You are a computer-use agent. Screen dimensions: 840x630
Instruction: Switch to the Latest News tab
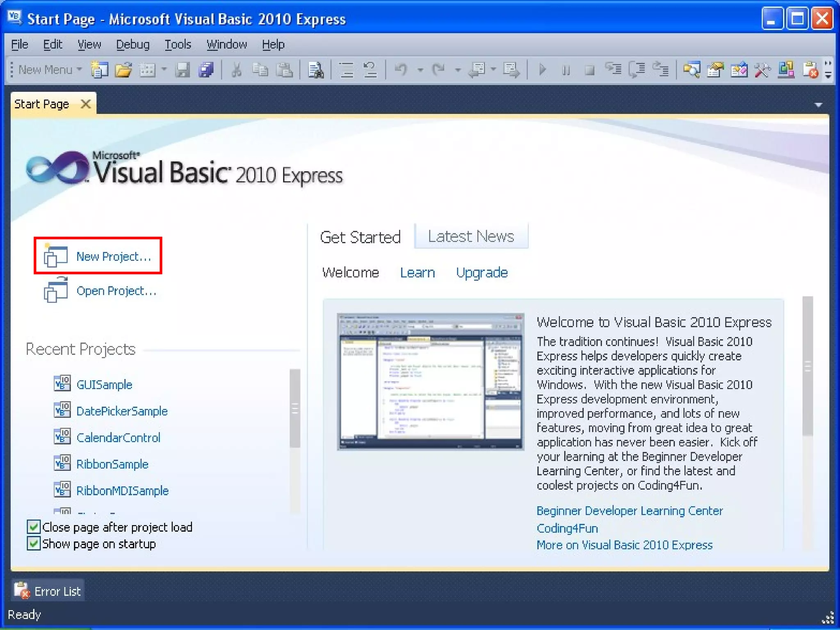[x=471, y=236]
